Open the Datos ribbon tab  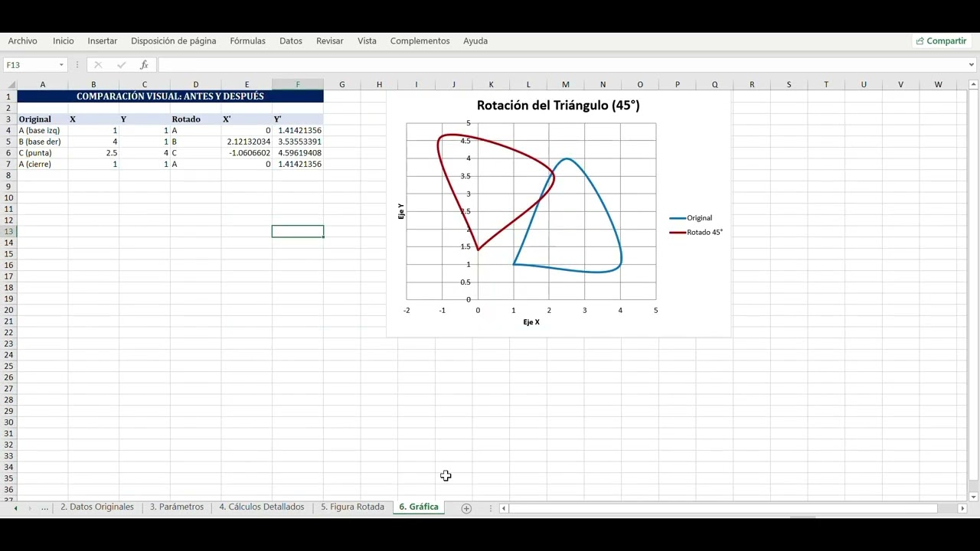291,41
